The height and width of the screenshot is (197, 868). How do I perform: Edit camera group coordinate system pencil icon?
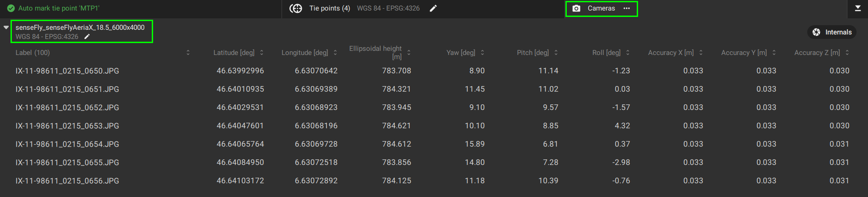87,37
